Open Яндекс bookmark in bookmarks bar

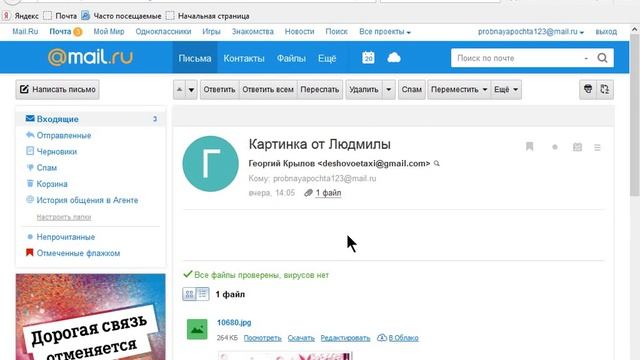[21, 16]
